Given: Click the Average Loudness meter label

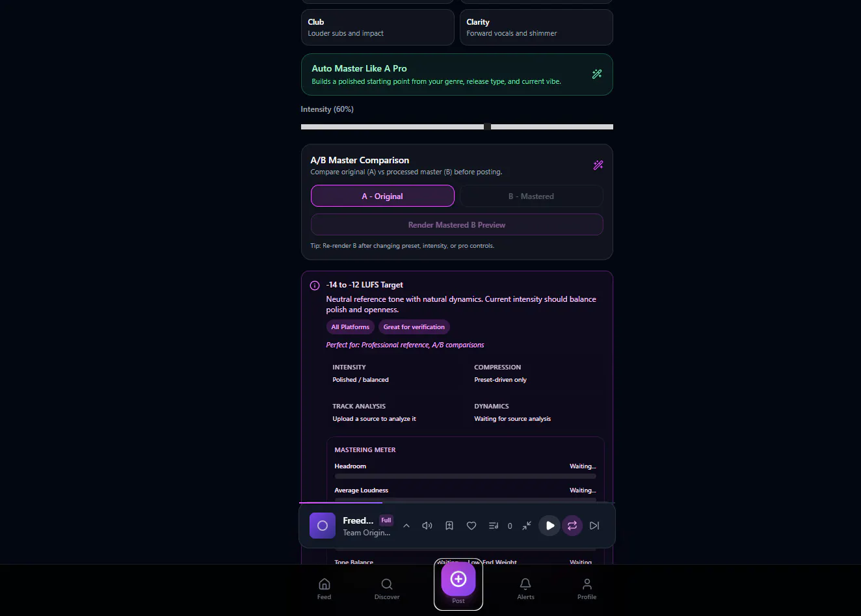Looking at the screenshot, I should (x=361, y=490).
